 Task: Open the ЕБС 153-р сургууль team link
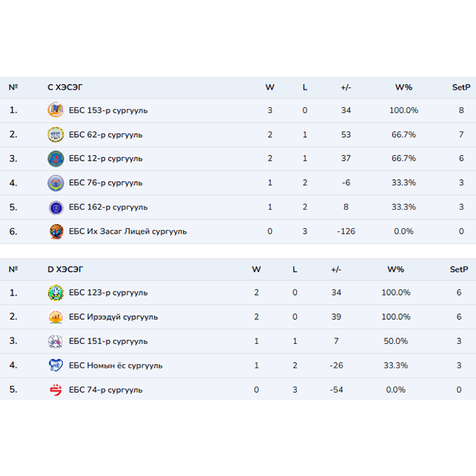coord(108,110)
